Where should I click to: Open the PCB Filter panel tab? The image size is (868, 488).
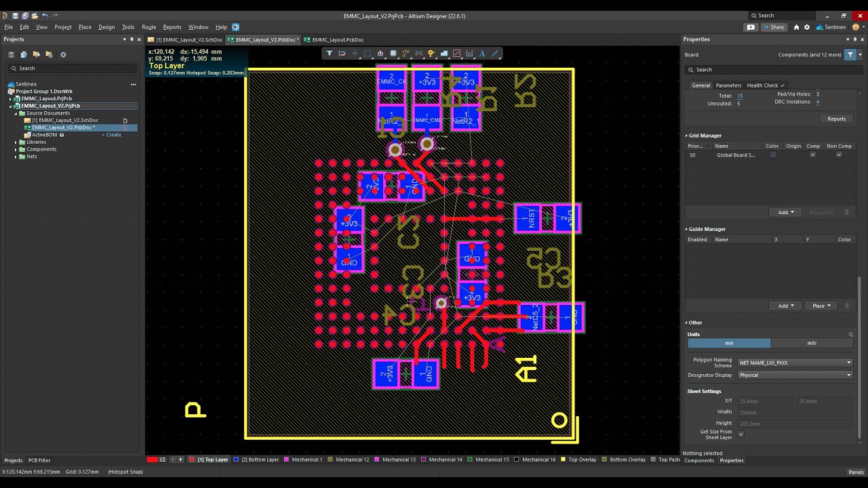[39, 460]
